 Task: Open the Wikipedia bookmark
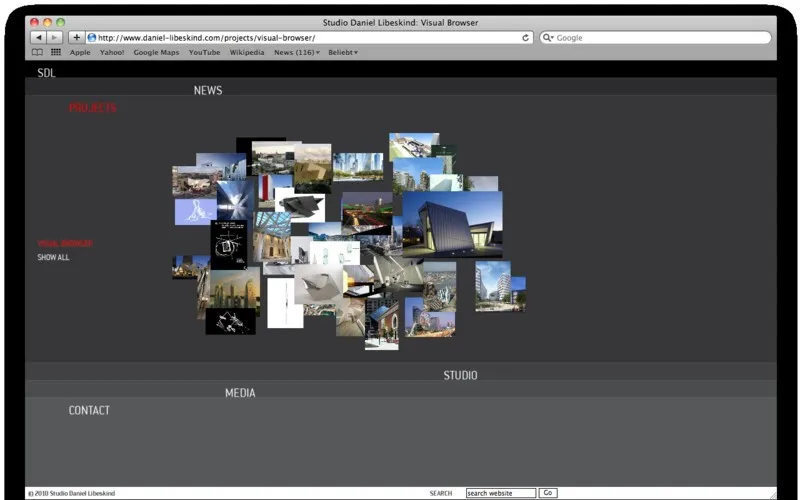(x=247, y=52)
